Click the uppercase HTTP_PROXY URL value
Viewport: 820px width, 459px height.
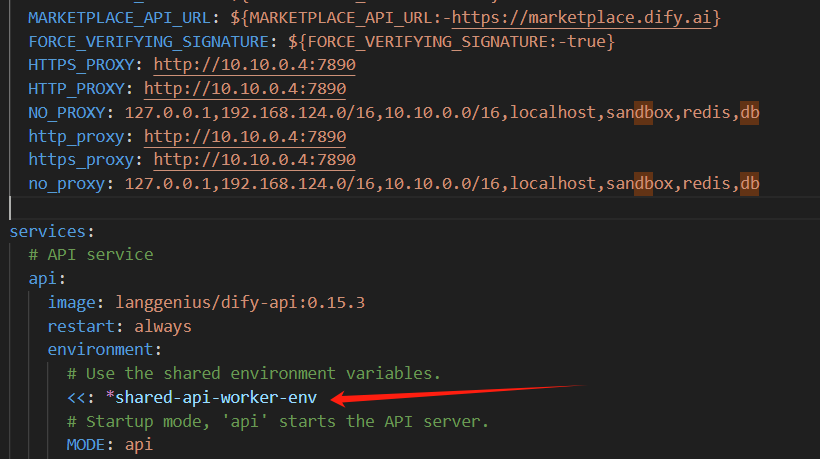(245, 89)
